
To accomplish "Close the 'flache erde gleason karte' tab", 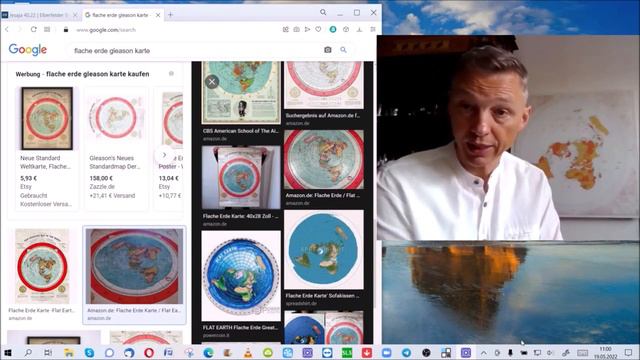I will click(158, 15).
